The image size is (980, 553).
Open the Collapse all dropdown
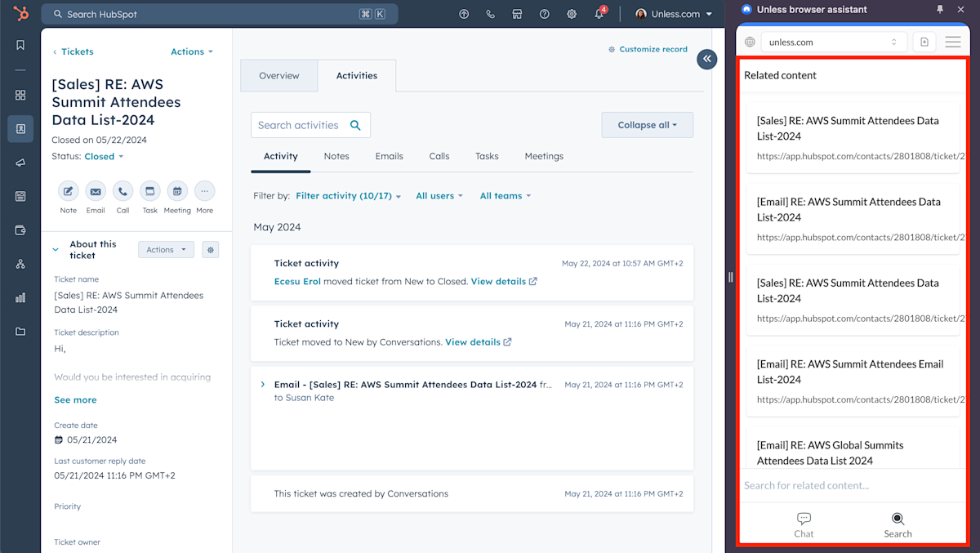tap(647, 124)
